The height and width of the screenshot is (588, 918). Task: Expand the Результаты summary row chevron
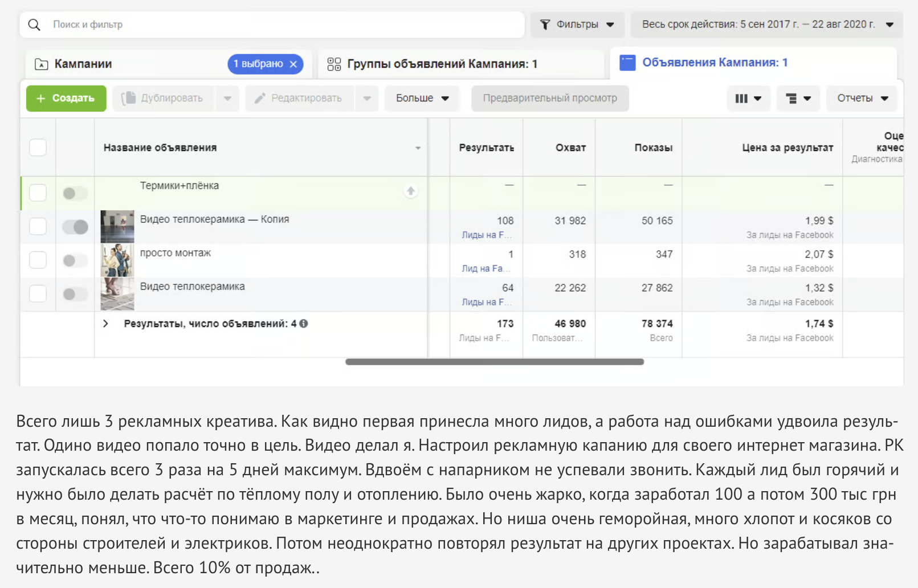(105, 324)
